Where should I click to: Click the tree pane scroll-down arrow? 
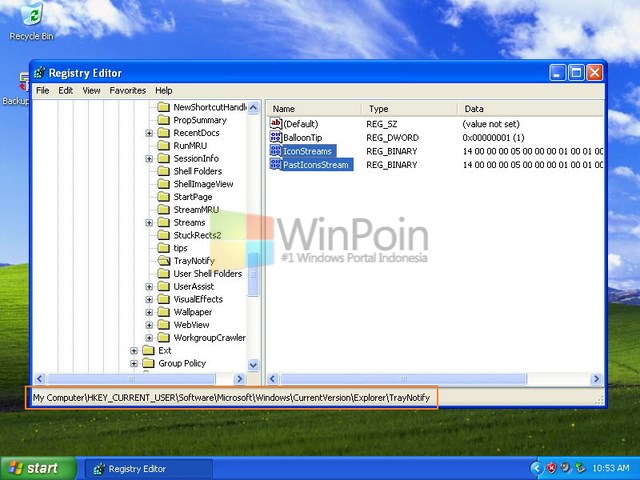click(253, 366)
